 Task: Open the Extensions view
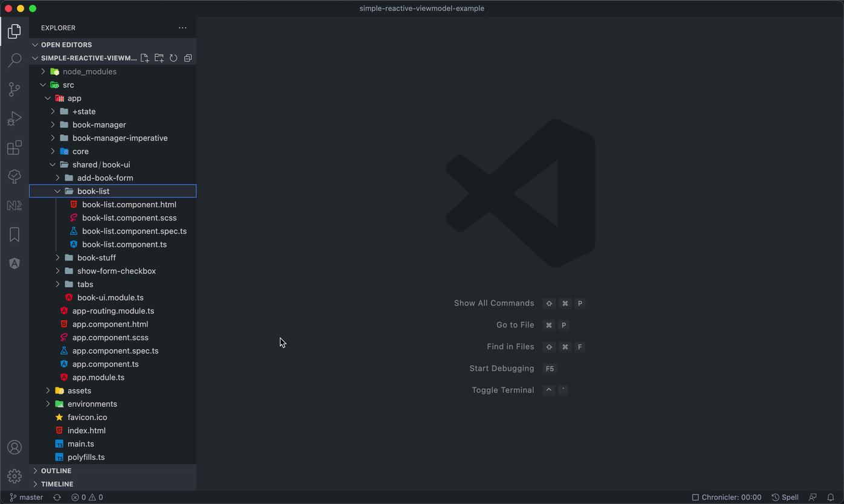point(14,147)
